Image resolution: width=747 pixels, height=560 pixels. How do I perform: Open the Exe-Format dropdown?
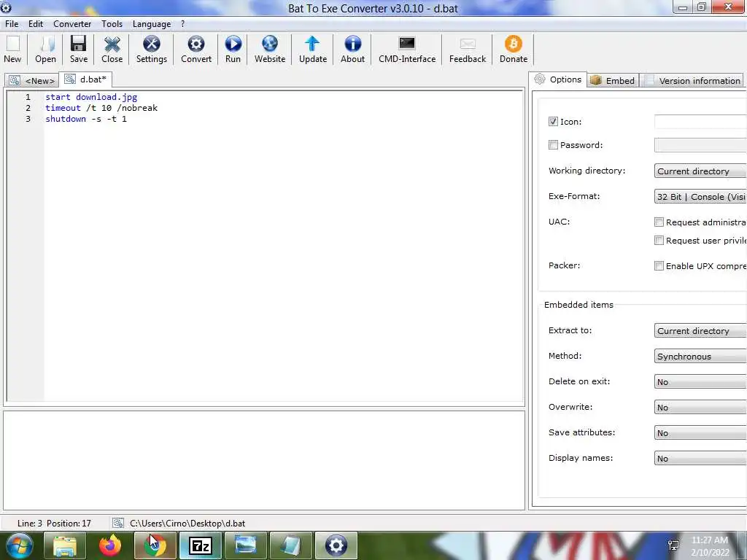pyautogui.click(x=700, y=197)
